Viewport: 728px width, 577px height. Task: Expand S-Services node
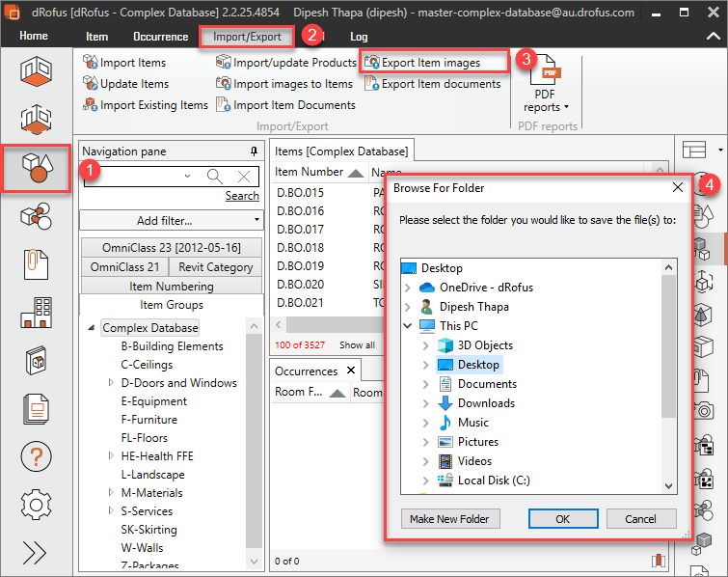[x=111, y=510]
